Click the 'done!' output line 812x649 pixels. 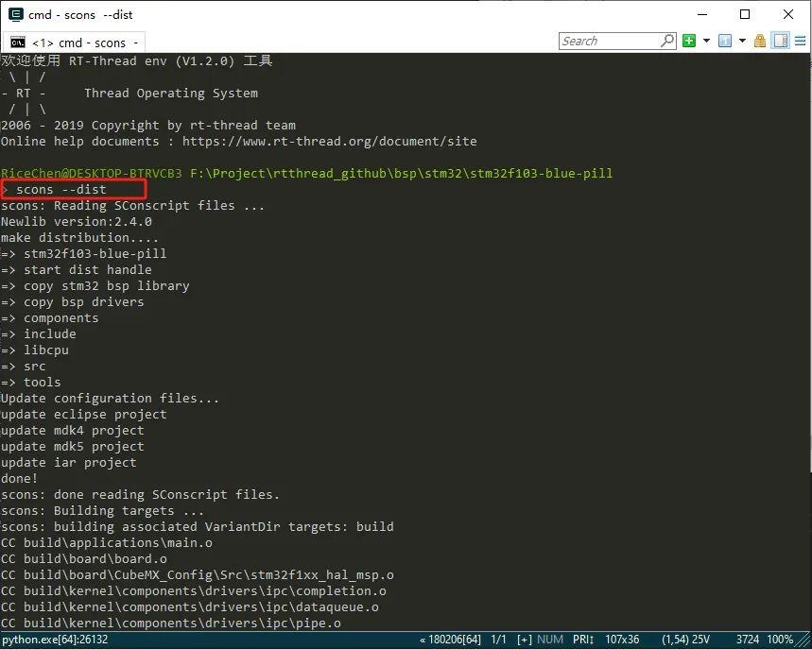click(19, 478)
